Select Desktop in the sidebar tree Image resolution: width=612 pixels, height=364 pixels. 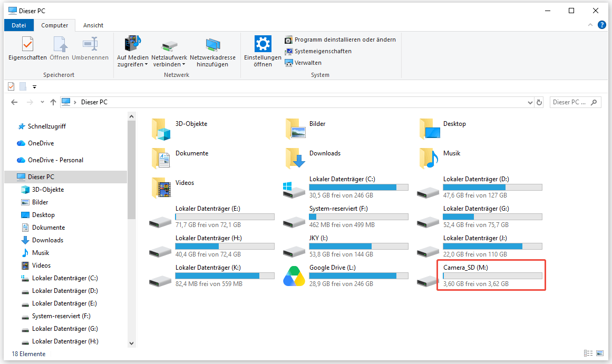coord(43,215)
